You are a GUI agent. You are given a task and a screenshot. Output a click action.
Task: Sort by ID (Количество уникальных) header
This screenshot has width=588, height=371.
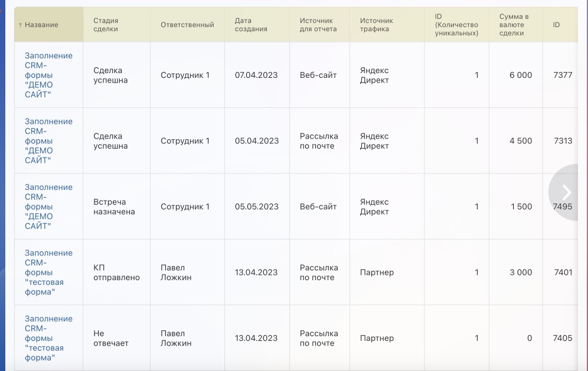(456, 25)
